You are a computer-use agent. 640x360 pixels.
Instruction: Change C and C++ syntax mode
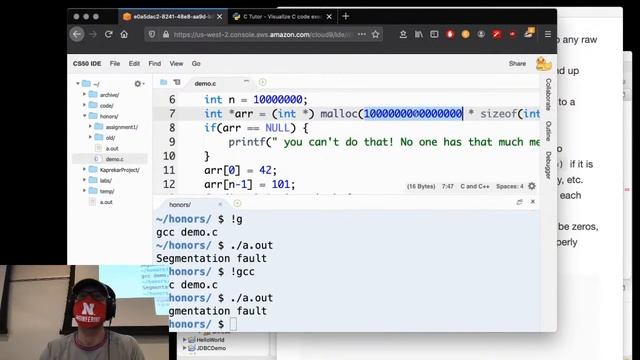(x=475, y=187)
